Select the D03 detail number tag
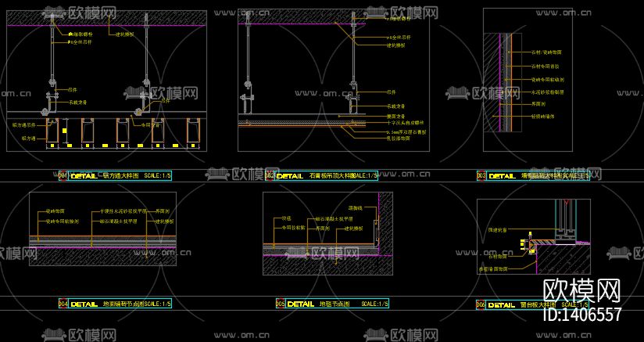644x342 pixels. 481,176
